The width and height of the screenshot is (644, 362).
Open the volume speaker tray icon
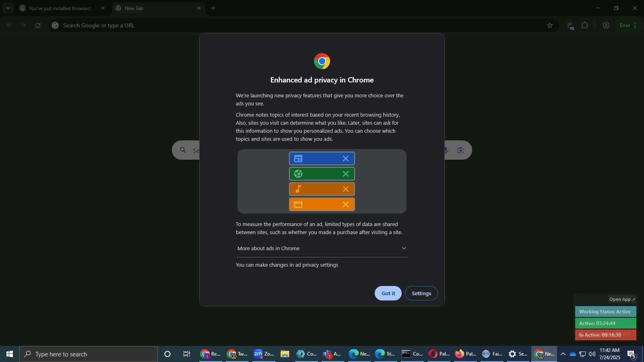[x=592, y=354]
